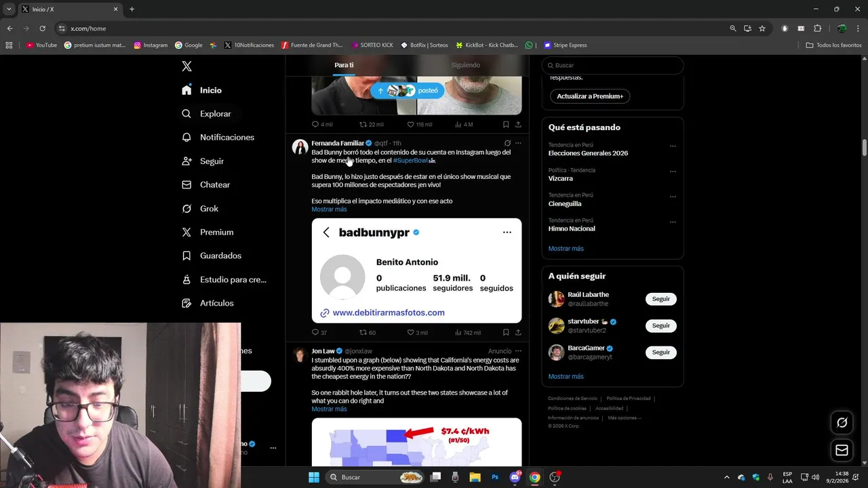Open Chatear messages in sidebar
The height and width of the screenshot is (488, 868).
coord(206,184)
